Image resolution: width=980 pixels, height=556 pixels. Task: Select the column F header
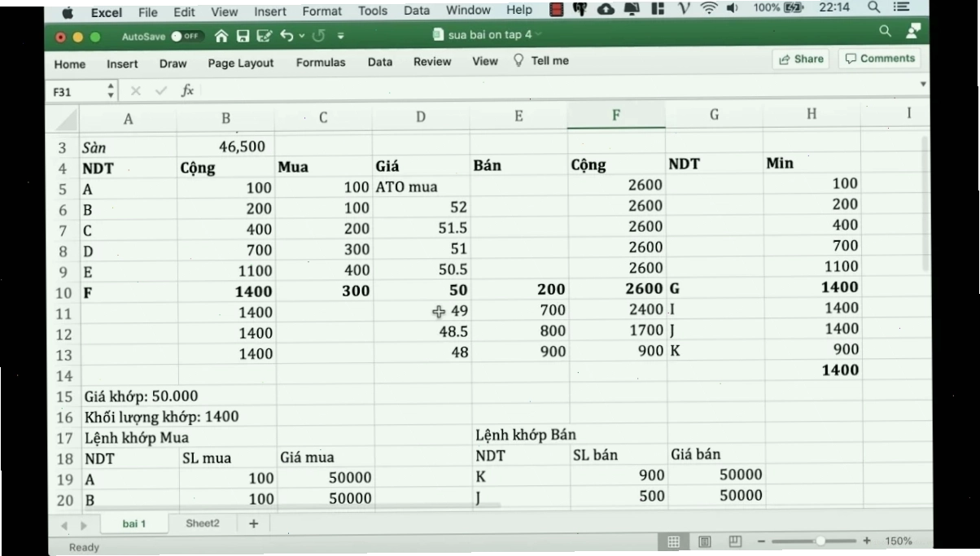pos(617,116)
